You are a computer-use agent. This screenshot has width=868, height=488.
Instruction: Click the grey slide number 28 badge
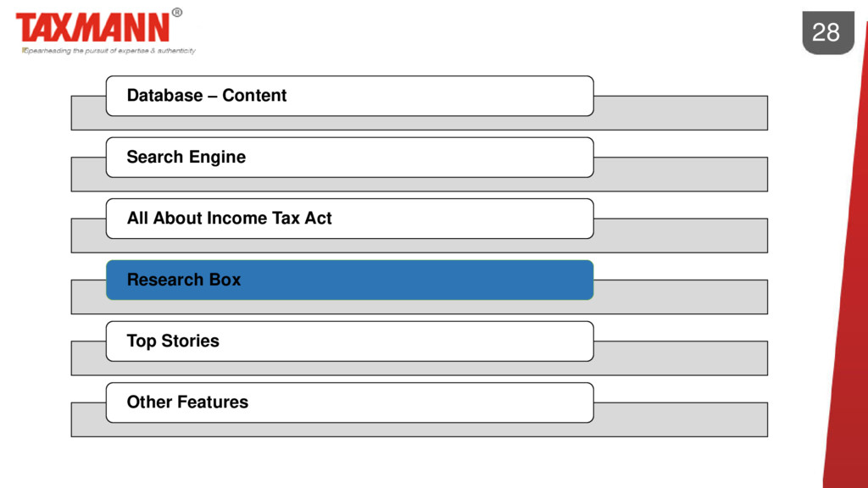[828, 33]
